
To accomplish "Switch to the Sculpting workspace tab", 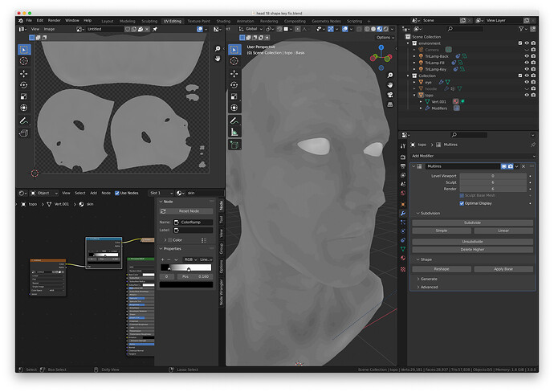I will point(149,21).
